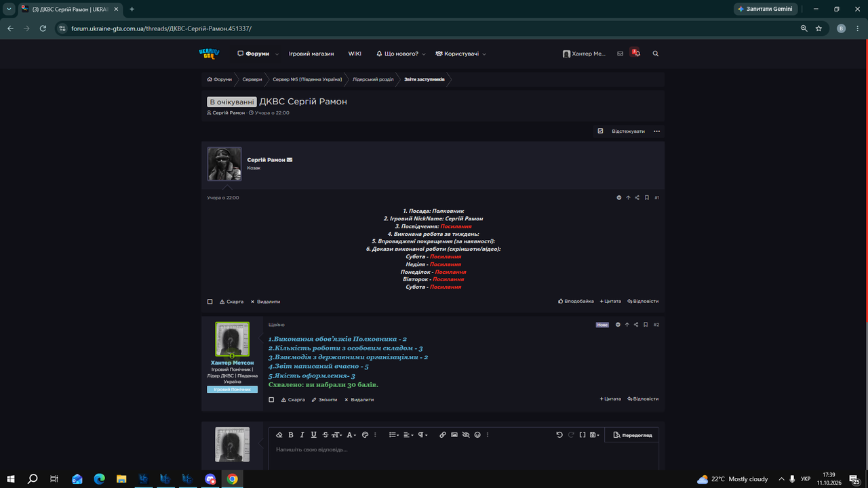
Task: Tick the selection checkbox for post #2
Action: (271, 400)
